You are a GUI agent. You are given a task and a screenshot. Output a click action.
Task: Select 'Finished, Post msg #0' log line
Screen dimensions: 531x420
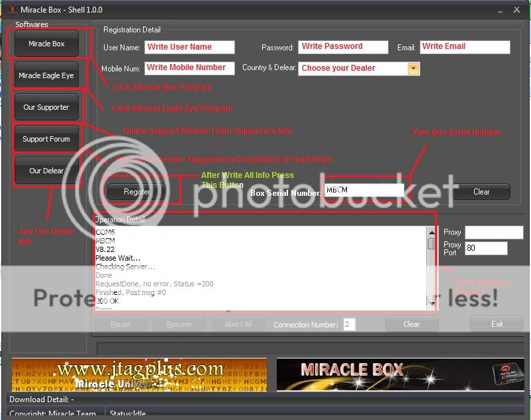(130, 292)
